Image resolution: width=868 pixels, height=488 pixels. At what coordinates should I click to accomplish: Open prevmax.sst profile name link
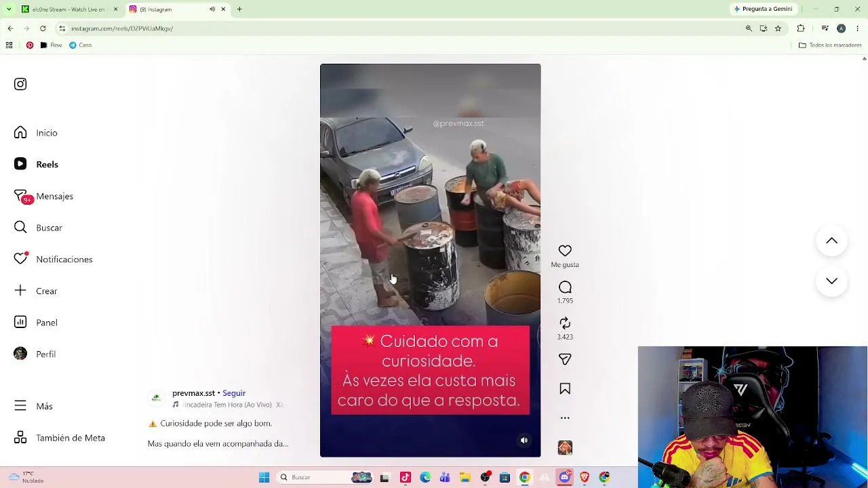click(x=193, y=393)
